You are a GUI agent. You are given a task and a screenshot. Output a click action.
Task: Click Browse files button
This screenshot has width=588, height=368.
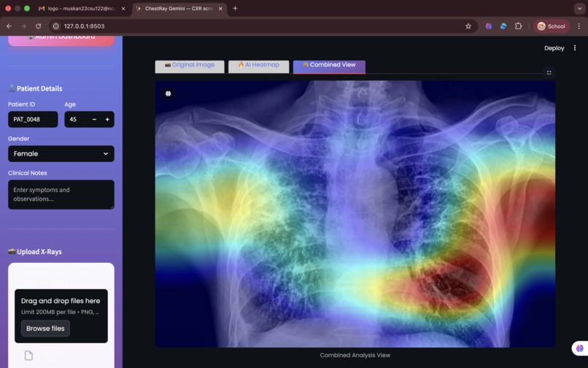45,328
